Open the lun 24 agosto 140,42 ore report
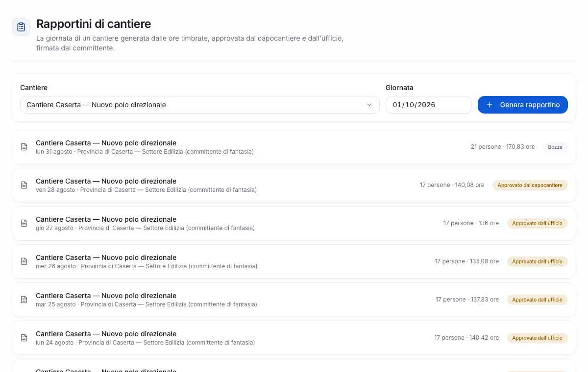 (294, 338)
